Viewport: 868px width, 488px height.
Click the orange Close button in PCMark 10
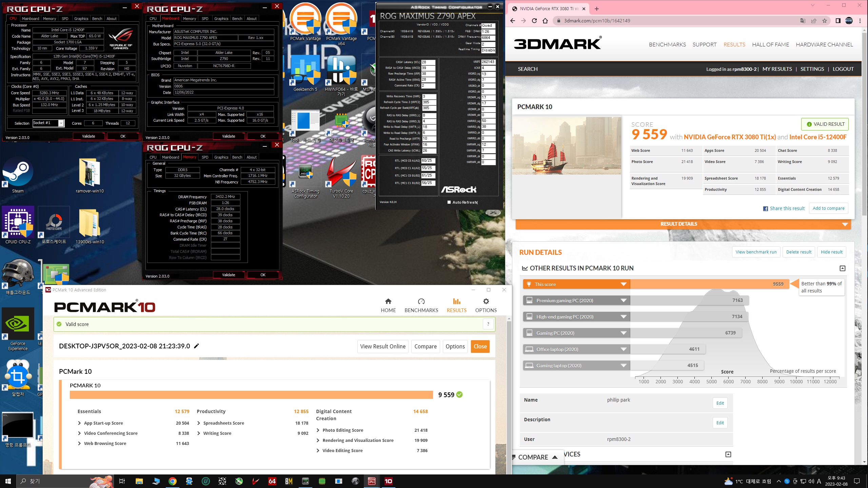tap(480, 346)
